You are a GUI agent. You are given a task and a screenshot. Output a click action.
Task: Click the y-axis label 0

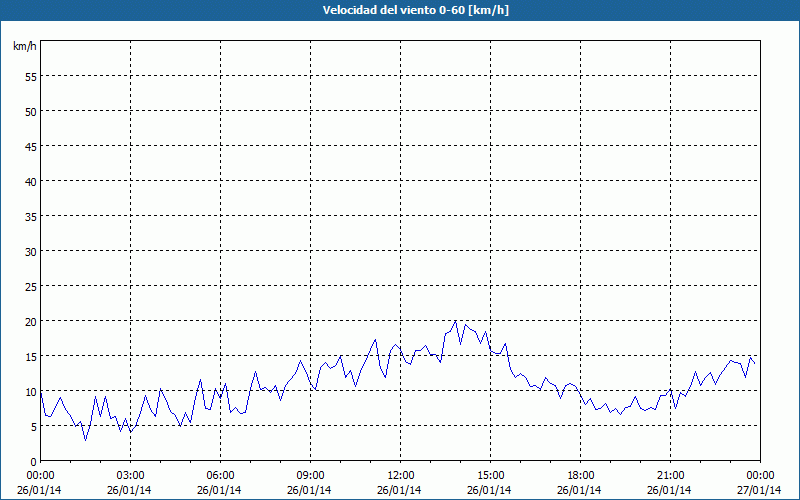[x=34, y=462]
